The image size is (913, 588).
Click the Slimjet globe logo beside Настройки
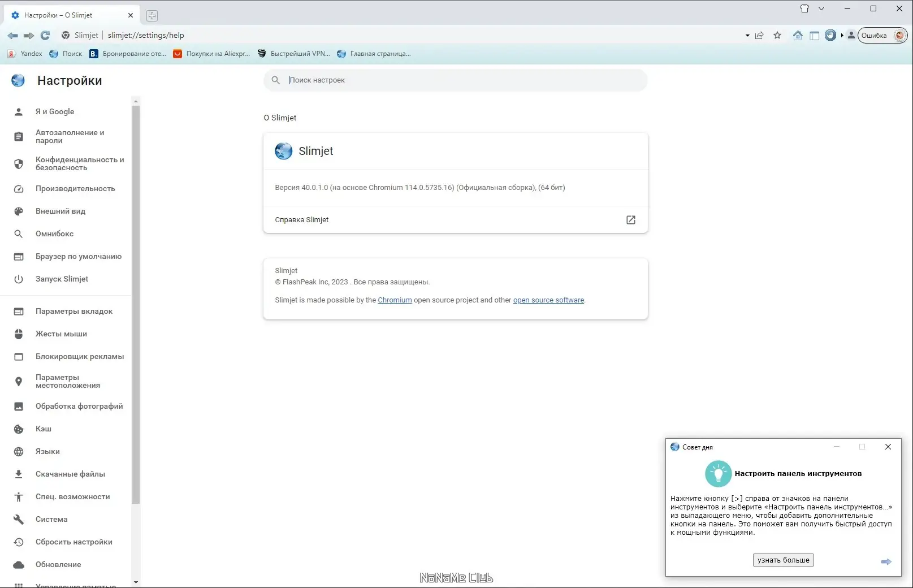[x=18, y=80]
